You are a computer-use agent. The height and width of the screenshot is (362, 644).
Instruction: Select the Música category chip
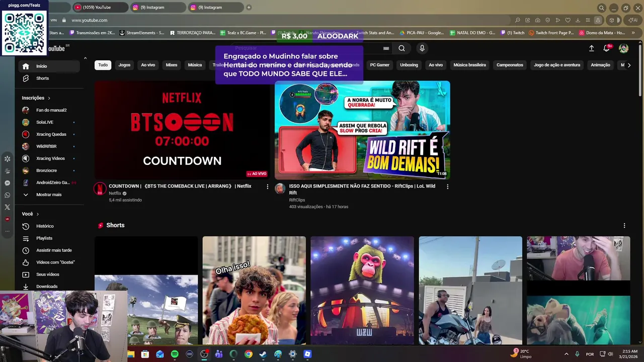(x=195, y=65)
